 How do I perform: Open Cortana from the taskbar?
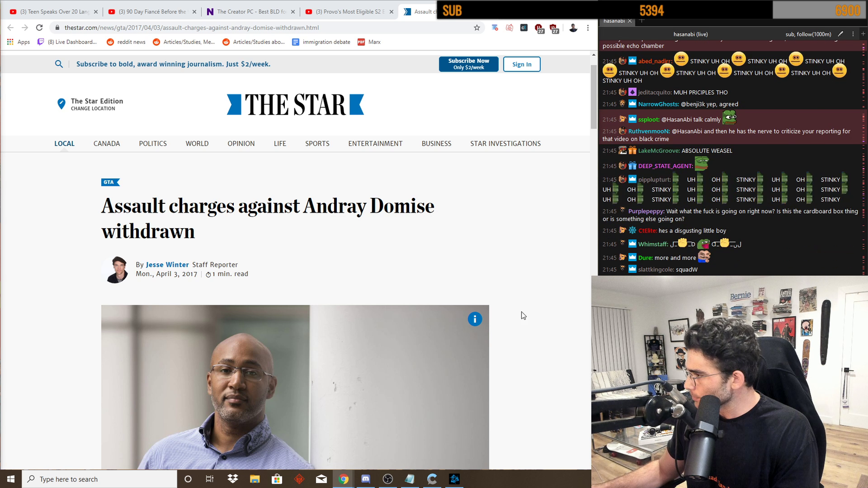(x=188, y=479)
